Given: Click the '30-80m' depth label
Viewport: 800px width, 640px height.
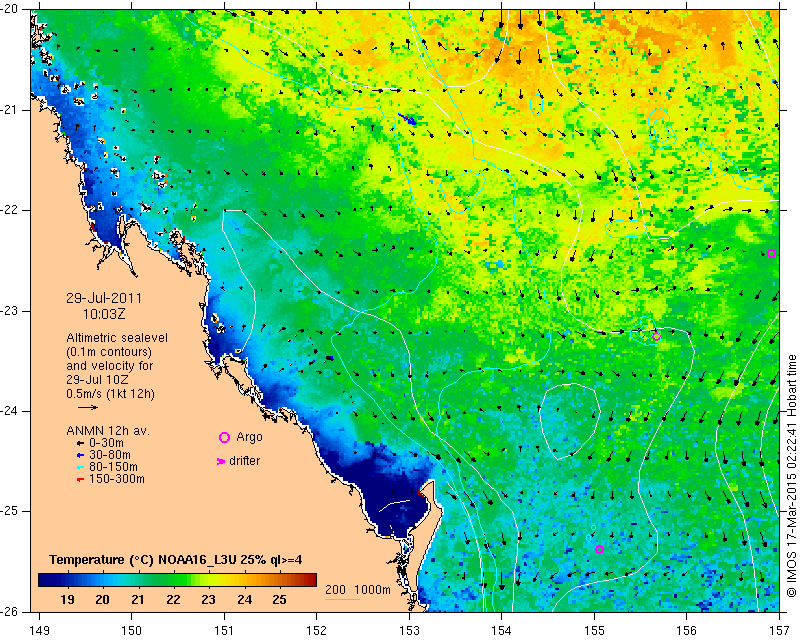Looking at the screenshot, I should [110, 455].
